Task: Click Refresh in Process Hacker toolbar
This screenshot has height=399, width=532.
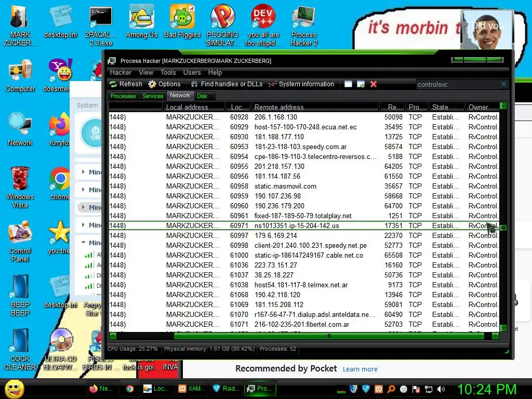Action: [x=126, y=84]
